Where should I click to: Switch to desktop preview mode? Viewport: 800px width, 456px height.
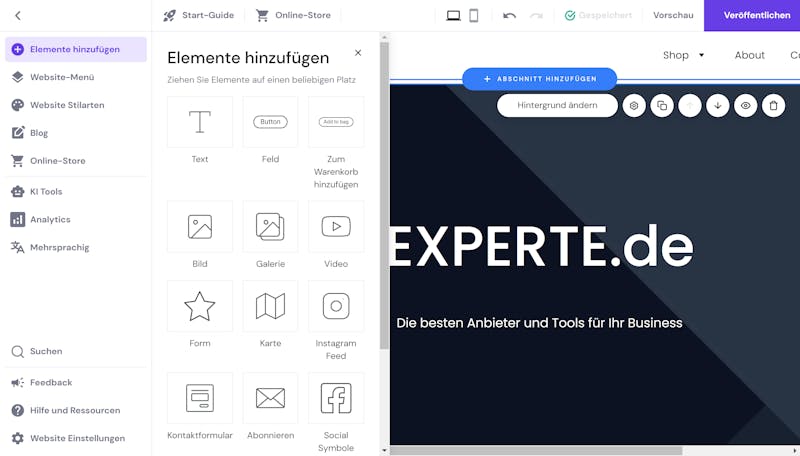coord(453,16)
